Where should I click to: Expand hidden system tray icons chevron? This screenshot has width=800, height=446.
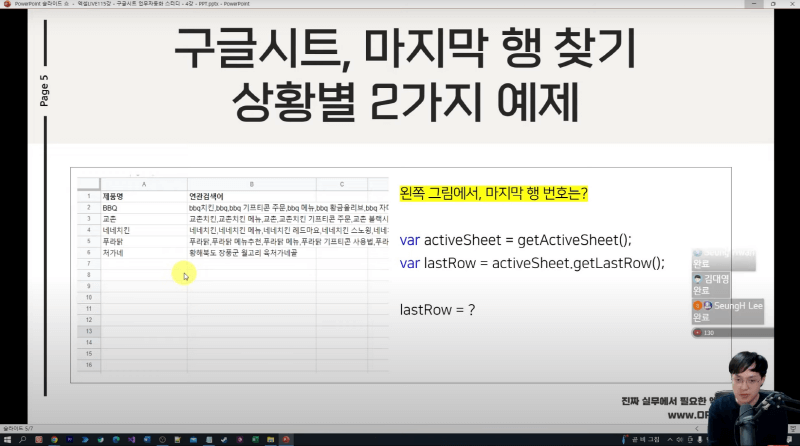click(x=670, y=439)
